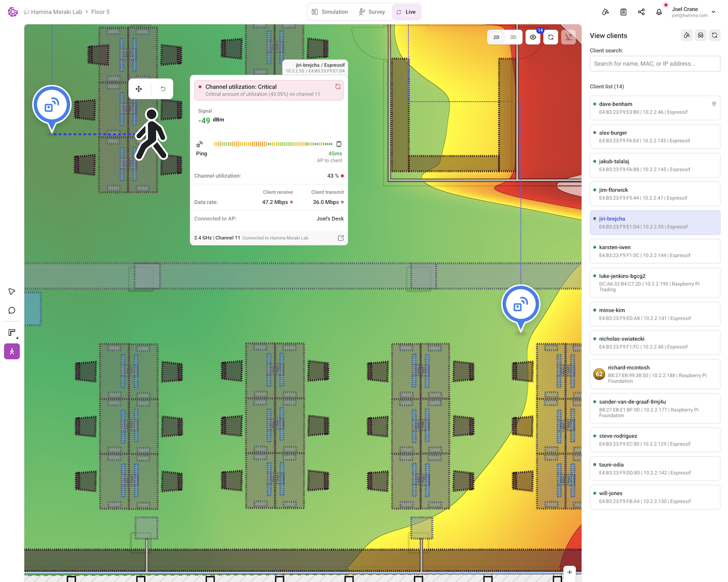This screenshot has height=582, width=728.
Task: Select the alex-burger client row
Action: (x=655, y=137)
